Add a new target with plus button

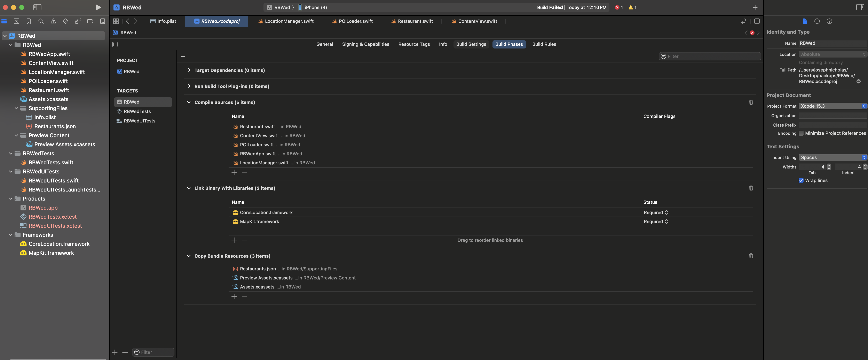[115, 352]
